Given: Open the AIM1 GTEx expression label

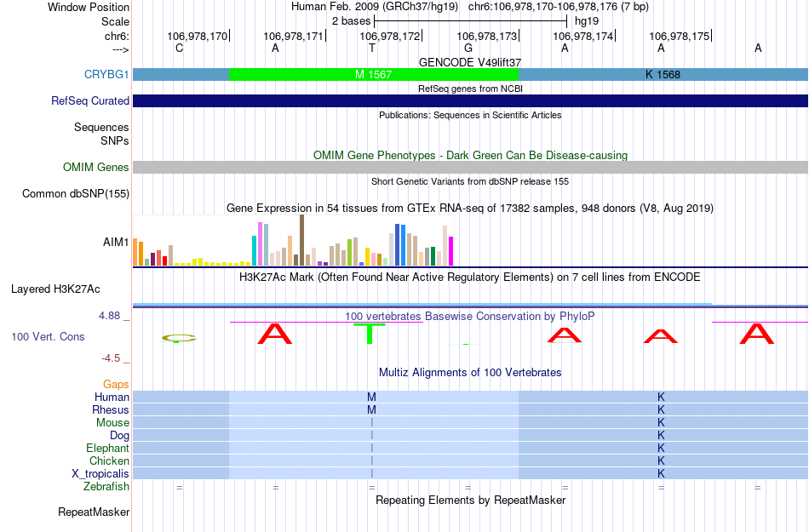Looking at the screenshot, I should 116,242.
